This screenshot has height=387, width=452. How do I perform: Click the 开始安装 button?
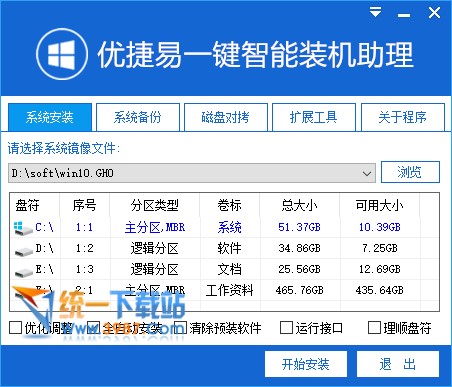click(306, 364)
